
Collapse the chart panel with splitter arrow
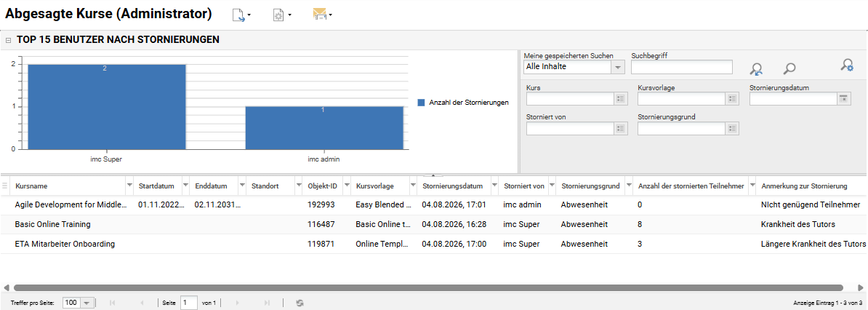pos(434,175)
